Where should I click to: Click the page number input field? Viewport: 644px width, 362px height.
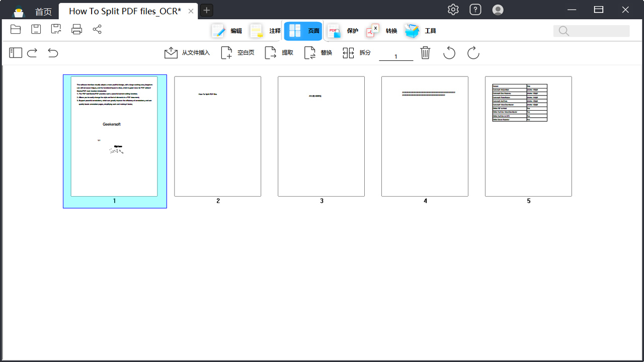pyautogui.click(x=396, y=55)
